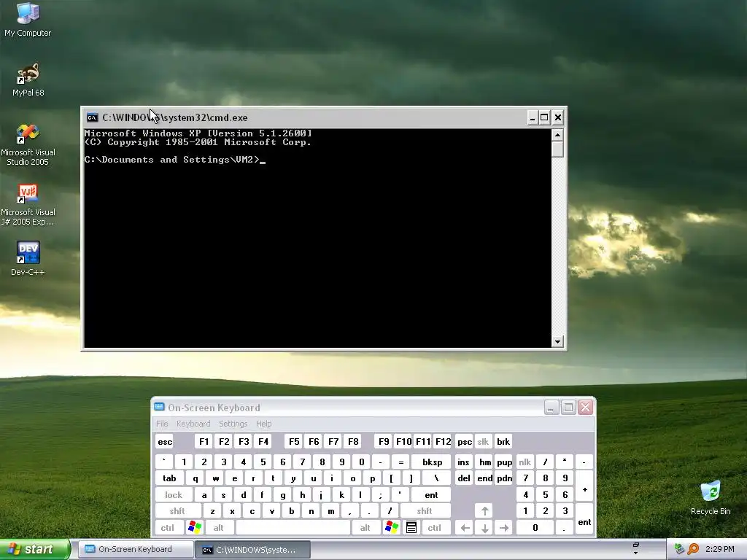747x560 pixels.
Task: Click the F5 function key
Action: coord(294,441)
